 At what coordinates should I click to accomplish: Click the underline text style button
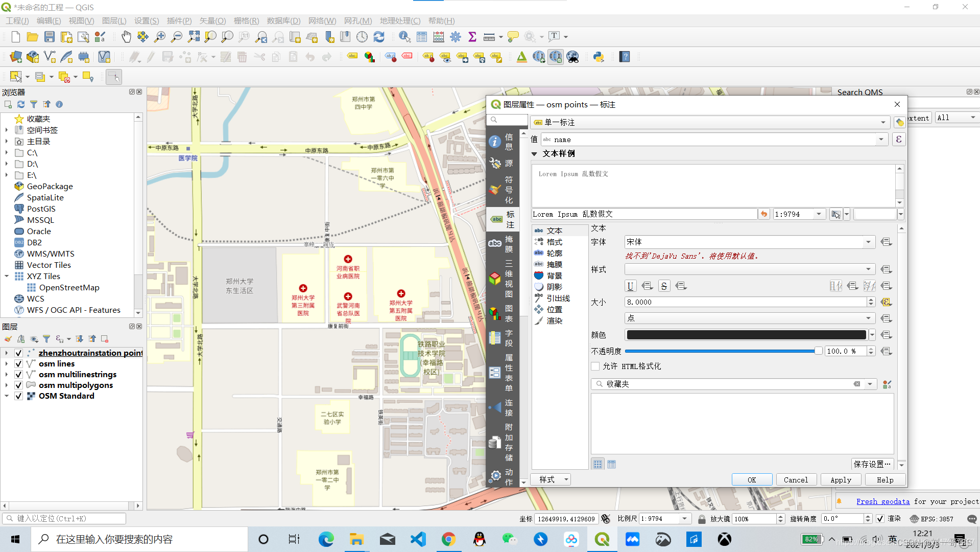(630, 286)
